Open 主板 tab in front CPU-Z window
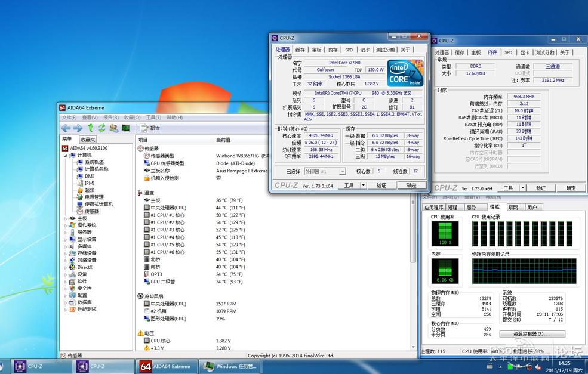This screenshot has width=588, height=374. 316,50
